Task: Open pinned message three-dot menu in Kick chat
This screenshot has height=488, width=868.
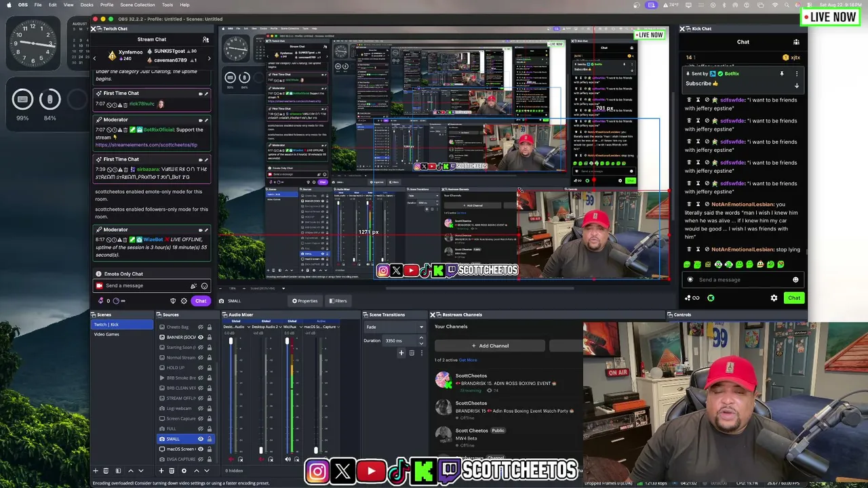Action: (797, 73)
